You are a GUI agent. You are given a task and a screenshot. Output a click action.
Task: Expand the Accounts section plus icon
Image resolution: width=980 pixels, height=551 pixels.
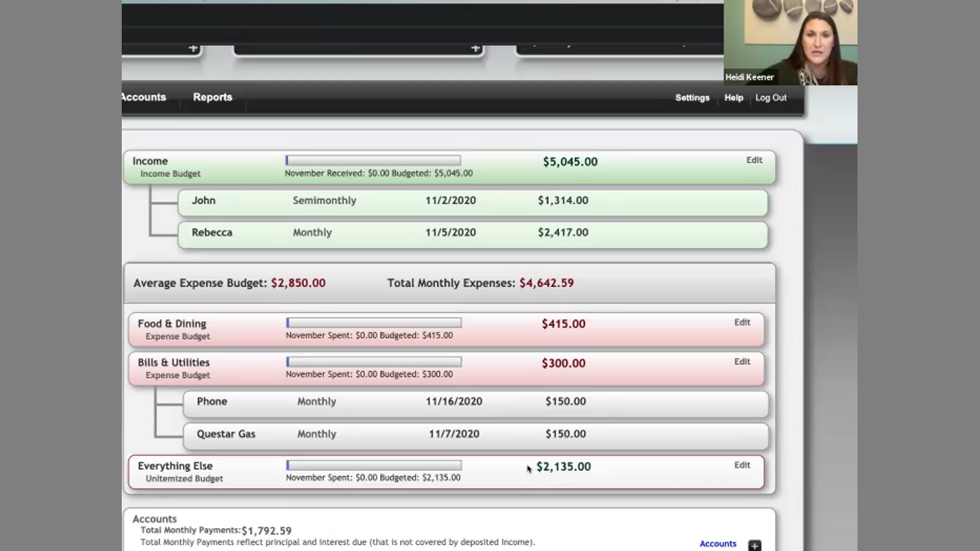coord(754,545)
